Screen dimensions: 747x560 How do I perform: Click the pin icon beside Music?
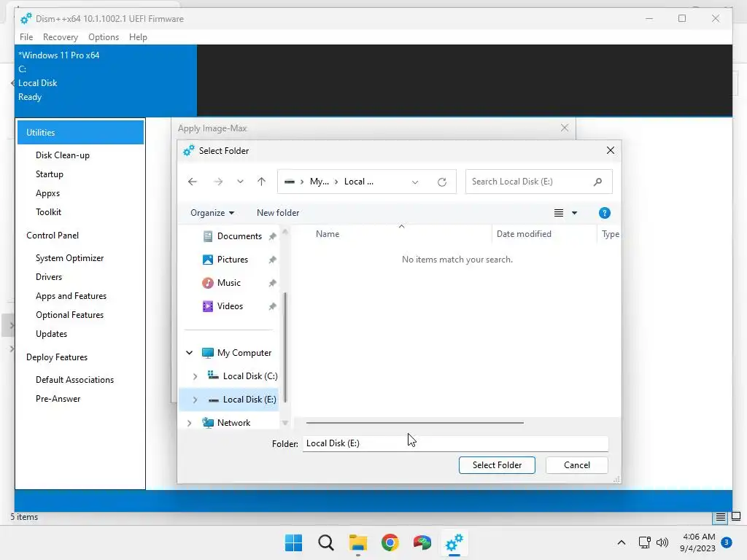pyautogui.click(x=273, y=283)
